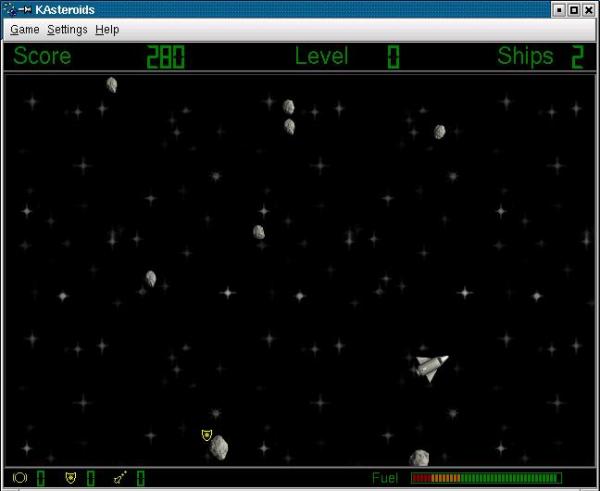The image size is (600, 491).
Task: Click the brake count icon in status bar
Action: [x=20, y=478]
